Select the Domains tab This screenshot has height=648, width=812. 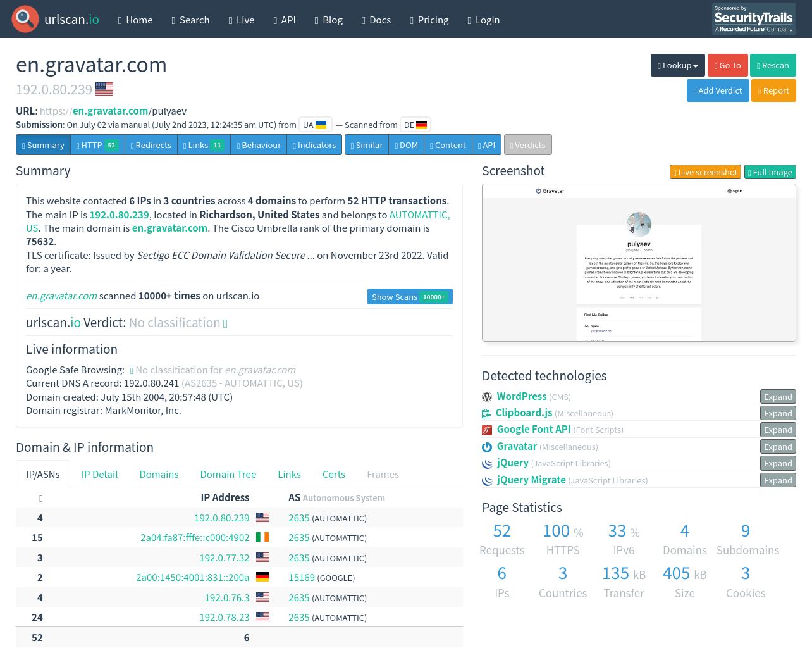[159, 475]
